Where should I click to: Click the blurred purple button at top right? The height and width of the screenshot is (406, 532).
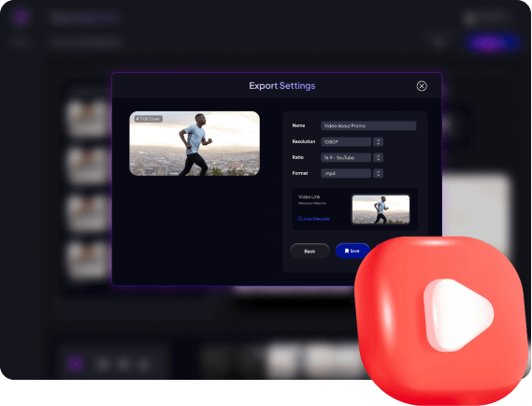click(x=491, y=43)
